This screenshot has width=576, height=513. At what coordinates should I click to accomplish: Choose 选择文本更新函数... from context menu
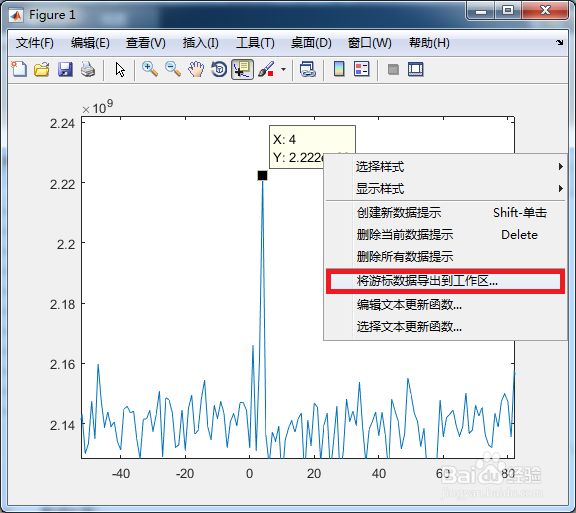pyautogui.click(x=445, y=326)
